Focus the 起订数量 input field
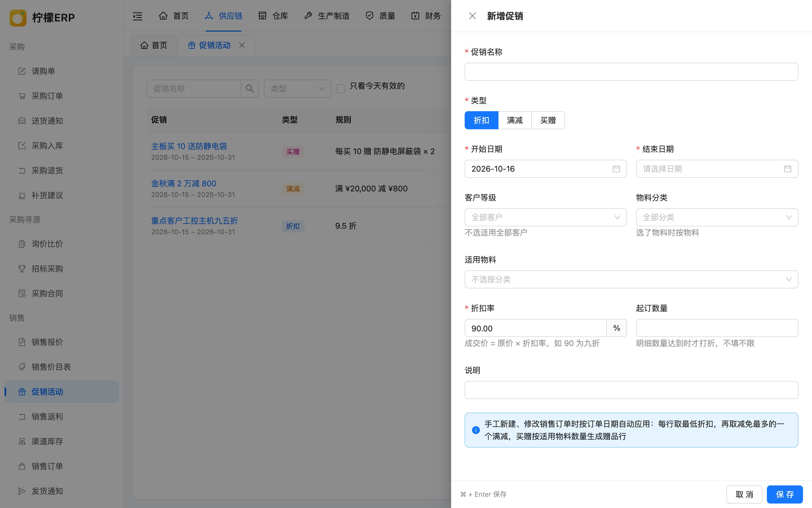Screen dimensions: 812x508 click(x=717, y=328)
